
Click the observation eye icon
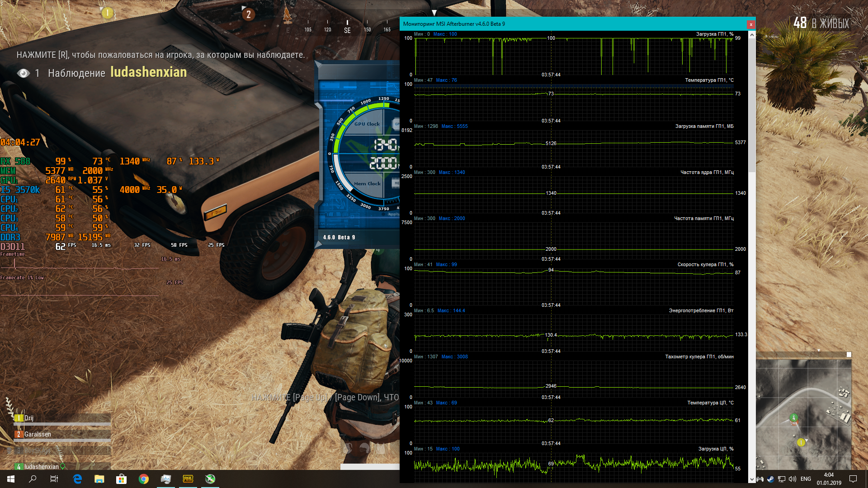click(24, 73)
